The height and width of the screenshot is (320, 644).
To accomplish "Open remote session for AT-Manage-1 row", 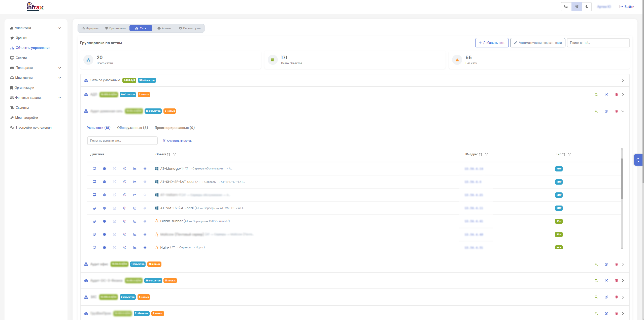I will 94,169.
